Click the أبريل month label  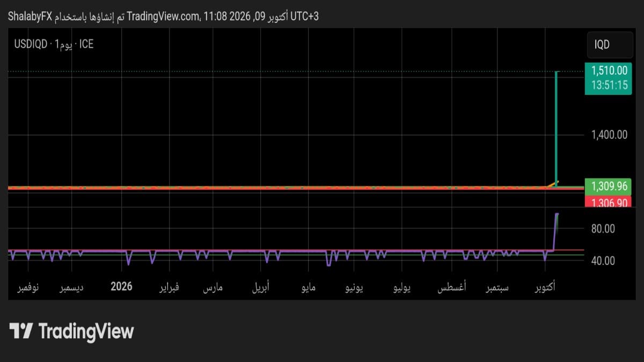261,287
